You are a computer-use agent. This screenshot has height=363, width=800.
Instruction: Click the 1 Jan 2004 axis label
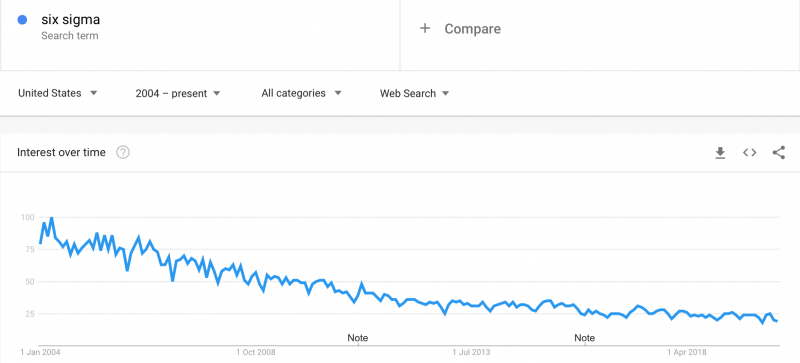pyautogui.click(x=40, y=352)
